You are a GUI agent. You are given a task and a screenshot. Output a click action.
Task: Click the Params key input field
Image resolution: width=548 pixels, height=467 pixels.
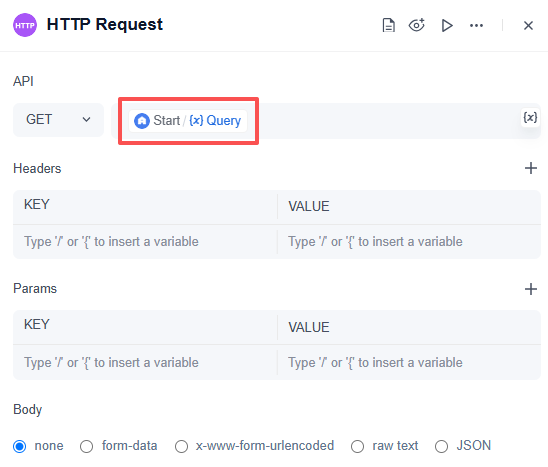tap(145, 363)
